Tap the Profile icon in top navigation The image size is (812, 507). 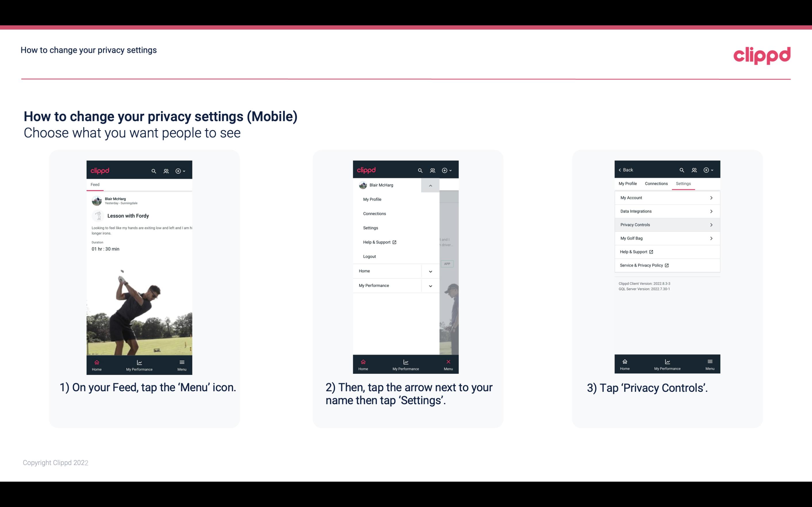(166, 171)
